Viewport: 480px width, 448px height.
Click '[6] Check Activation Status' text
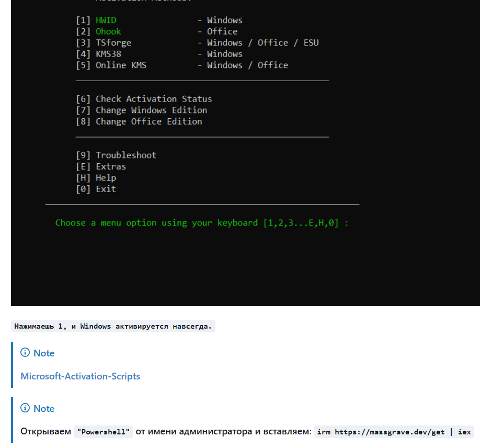(144, 99)
